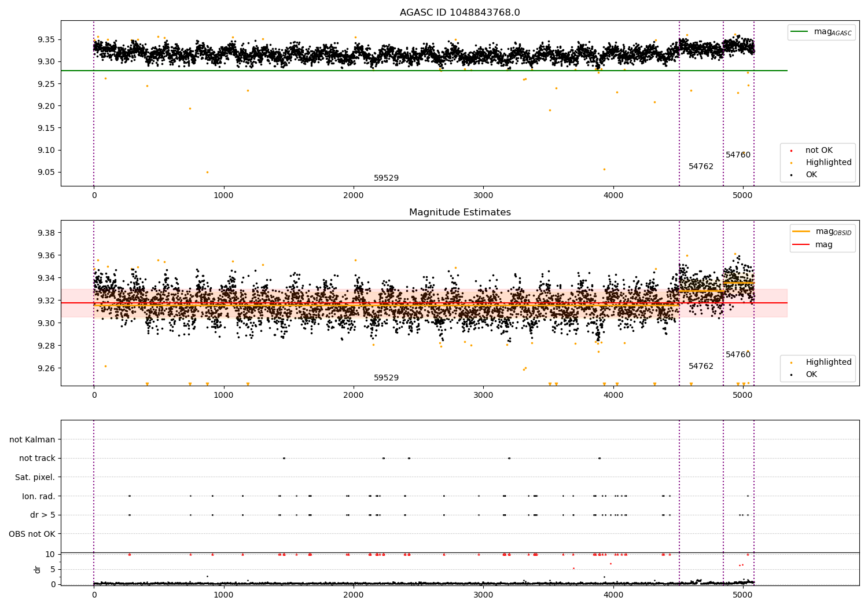Click the 9.26 y-axis tick label
The width and height of the screenshot is (868, 608).
(x=46, y=368)
